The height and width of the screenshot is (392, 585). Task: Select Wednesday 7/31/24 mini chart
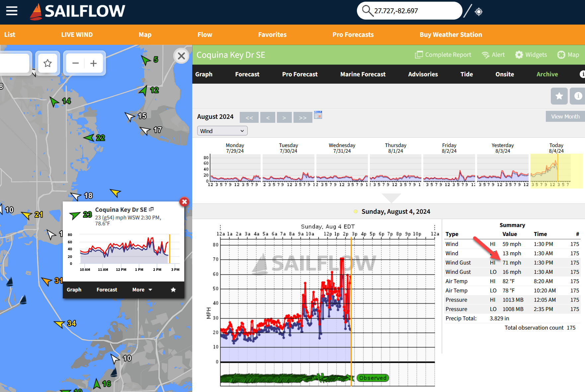(342, 168)
